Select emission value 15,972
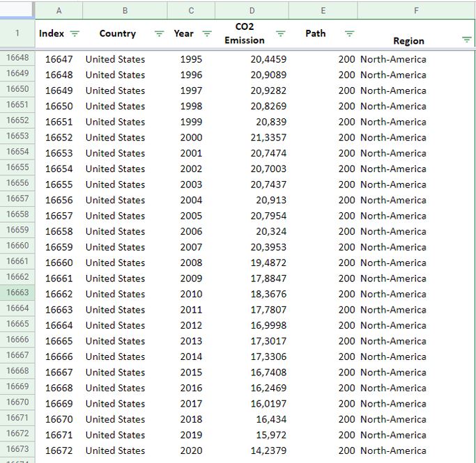This screenshot has height=463, width=476. click(x=252, y=434)
